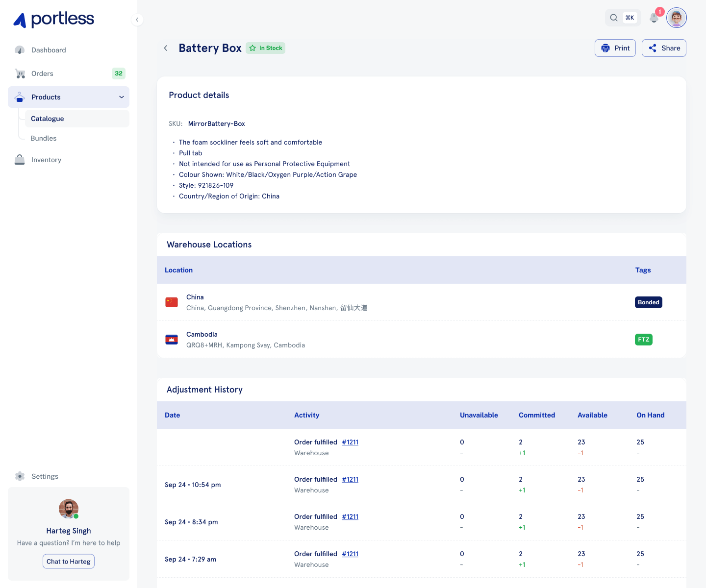Click the ⌘K shortcut badge

(x=630, y=18)
